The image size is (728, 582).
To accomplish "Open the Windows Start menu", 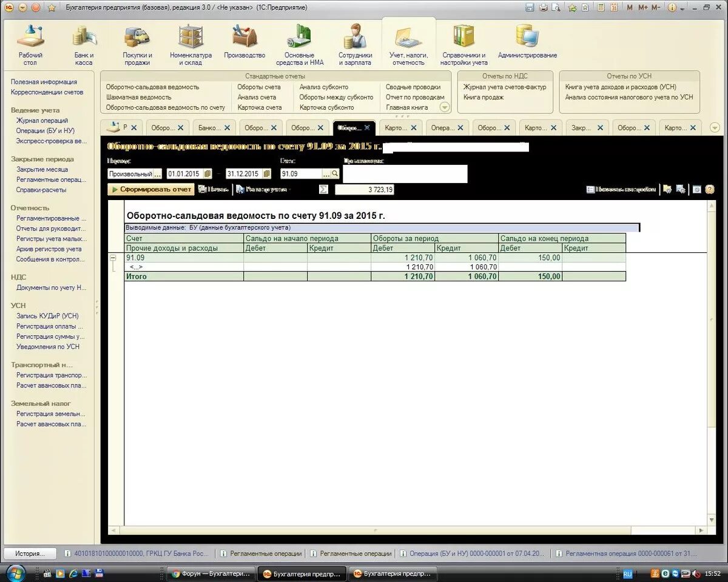I will [15, 573].
